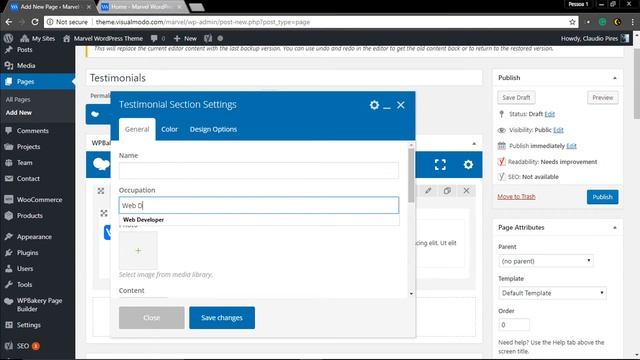Open Products in the sidebar
The height and width of the screenshot is (360, 640).
tap(29, 216)
